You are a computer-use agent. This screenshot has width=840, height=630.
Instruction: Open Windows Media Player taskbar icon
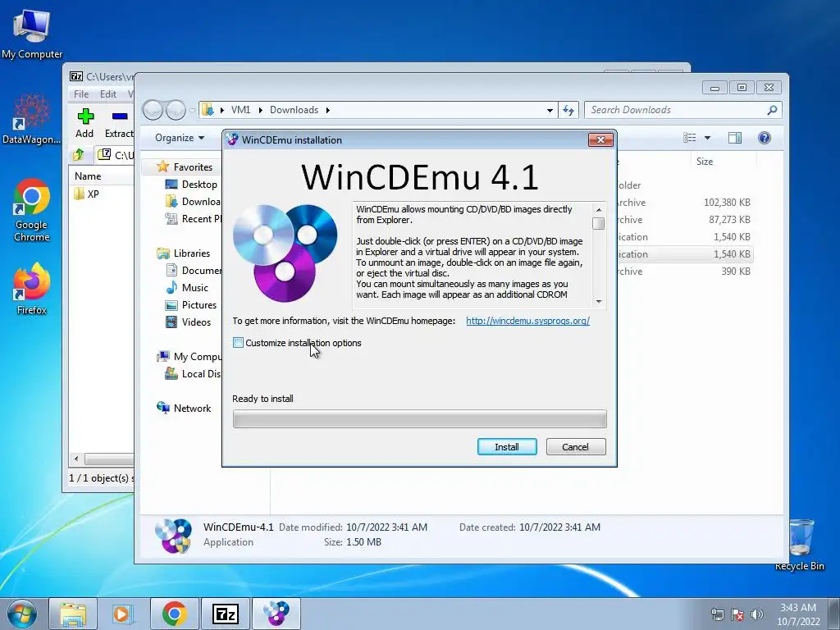(123, 614)
